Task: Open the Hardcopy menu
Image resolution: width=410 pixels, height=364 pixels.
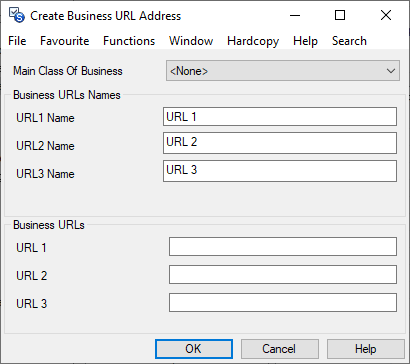Action: click(253, 41)
